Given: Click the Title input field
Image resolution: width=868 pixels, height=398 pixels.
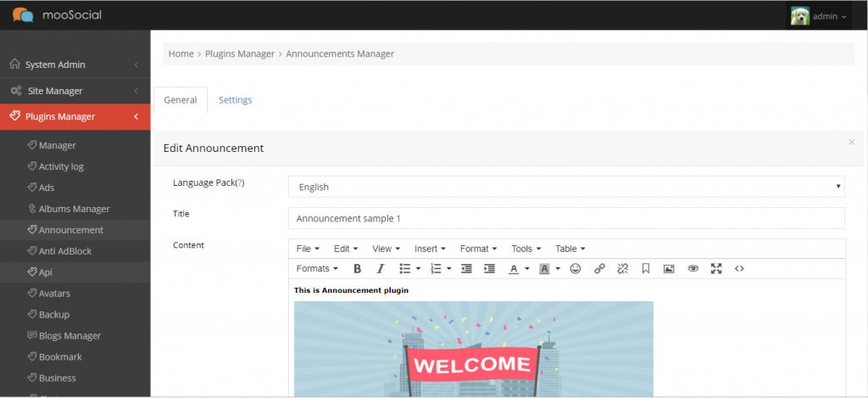Looking at the screenshot, I should pyautogui.click(x=566, y=218).
